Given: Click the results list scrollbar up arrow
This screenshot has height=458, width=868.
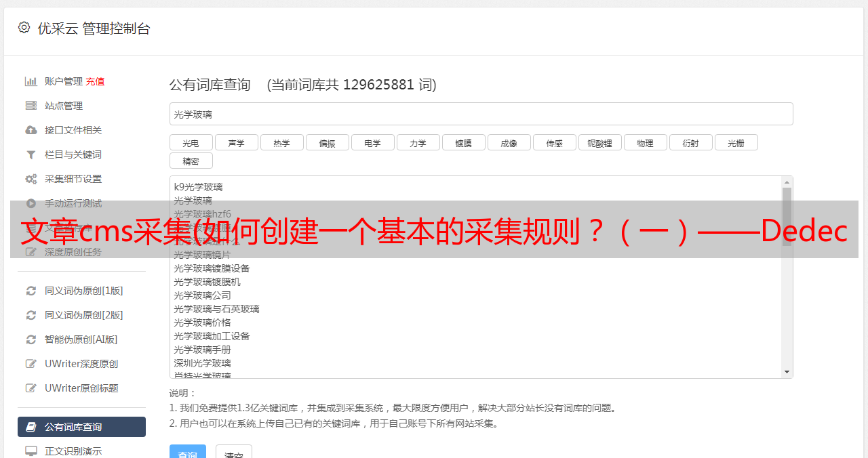Looking at the screenshot, I should click(787, 182).
